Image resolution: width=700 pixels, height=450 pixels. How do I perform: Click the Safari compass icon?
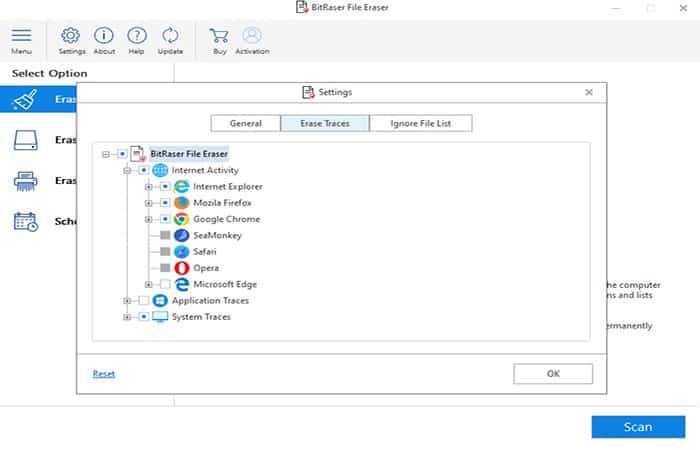181,252
